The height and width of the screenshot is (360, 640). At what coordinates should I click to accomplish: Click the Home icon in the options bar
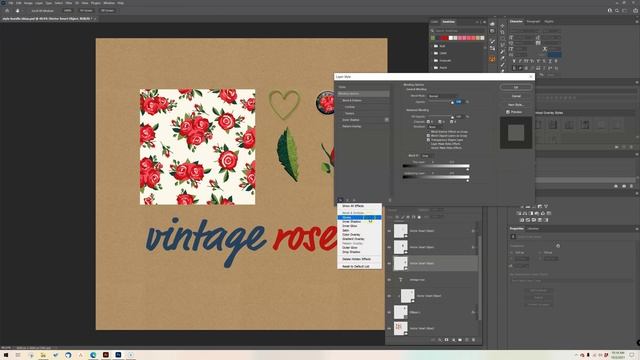(x=7, y=11)
